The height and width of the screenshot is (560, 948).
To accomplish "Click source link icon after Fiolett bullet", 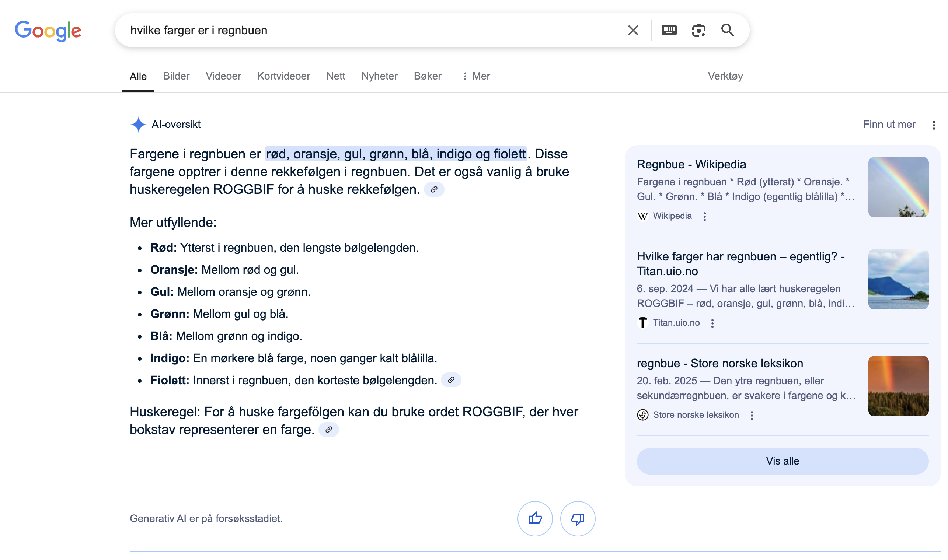I will tap(451, 380).
